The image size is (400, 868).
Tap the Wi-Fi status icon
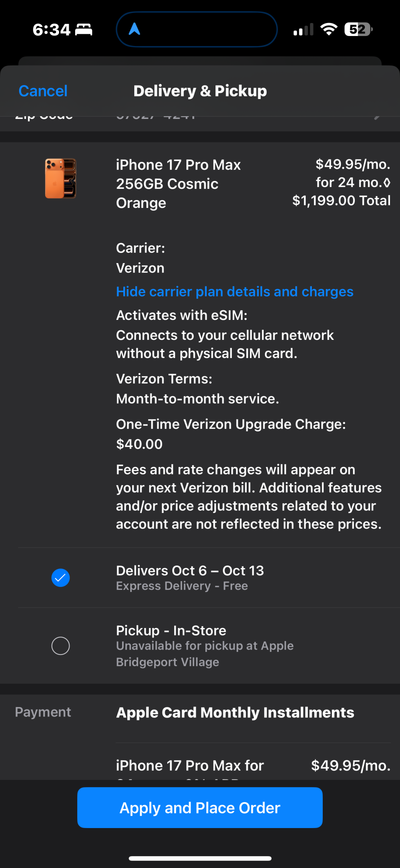329,30
